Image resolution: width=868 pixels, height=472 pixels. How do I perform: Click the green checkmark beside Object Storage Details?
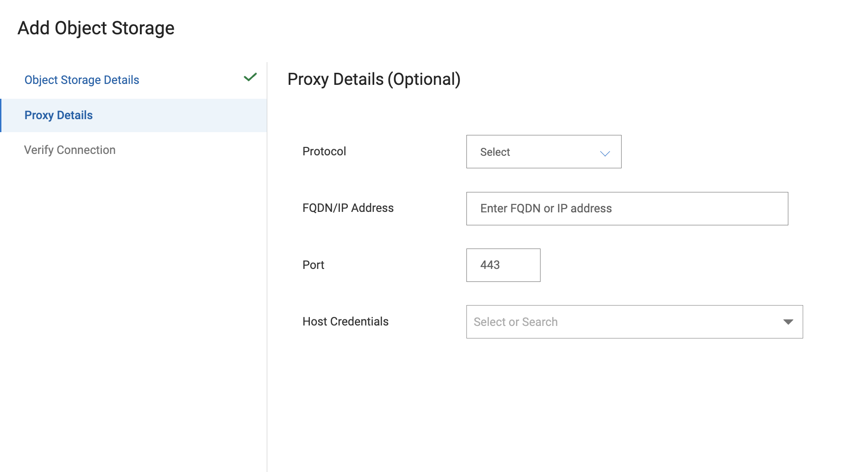pyautogui.click(x=250, y=77)
